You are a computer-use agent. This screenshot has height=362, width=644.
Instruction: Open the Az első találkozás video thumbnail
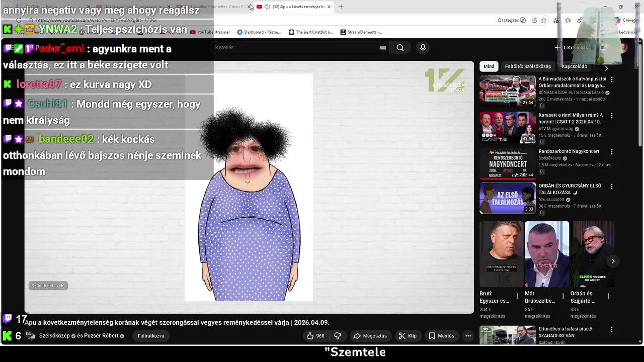coord(508,198)
